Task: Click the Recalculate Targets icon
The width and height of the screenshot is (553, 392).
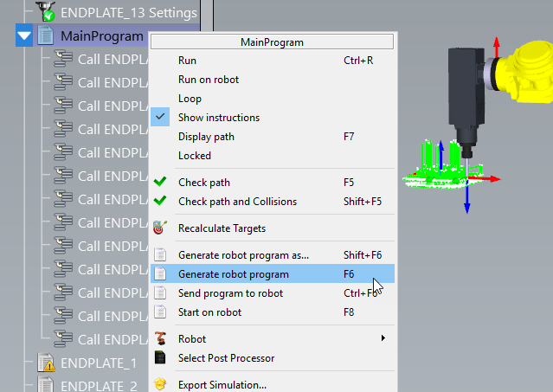Action: coord(160,229)
